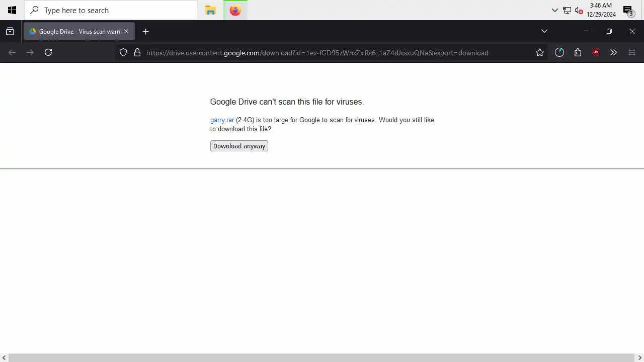The image size is (644, 362).
Task: Minimize the Firefox window
Action: [586, 31]
